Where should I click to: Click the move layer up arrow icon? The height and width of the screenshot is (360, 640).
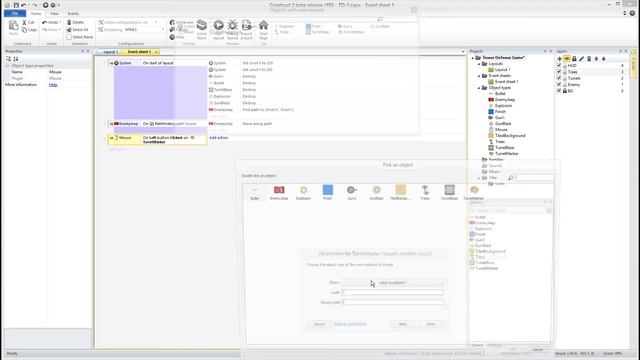pos(596,59)
